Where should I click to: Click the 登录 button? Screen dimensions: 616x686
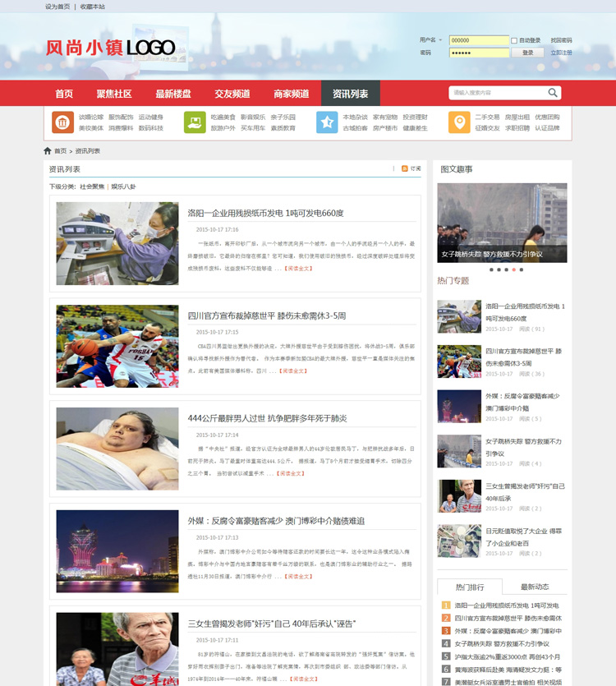click(x=528, y=53)
